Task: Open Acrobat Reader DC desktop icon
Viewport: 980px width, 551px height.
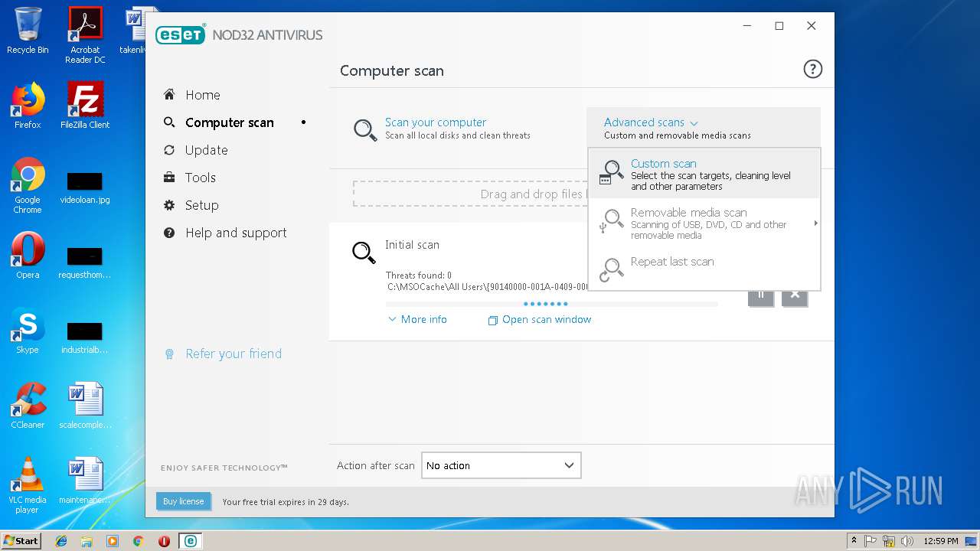Action: [85, 35]
